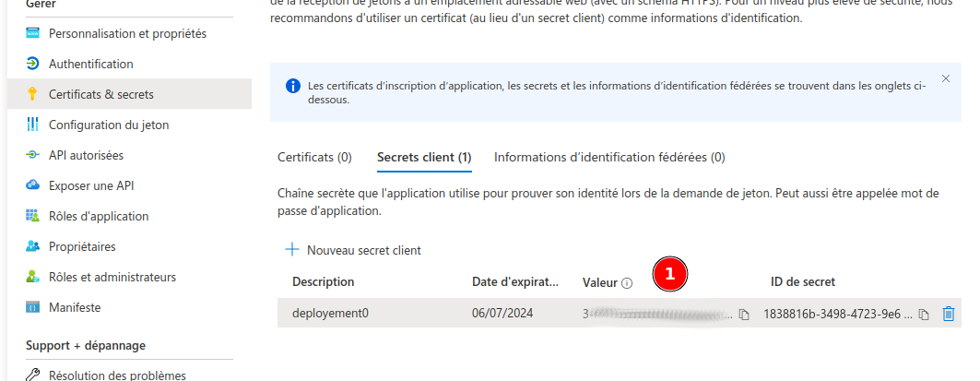Add a Nouveau secret client

point(354,250)
